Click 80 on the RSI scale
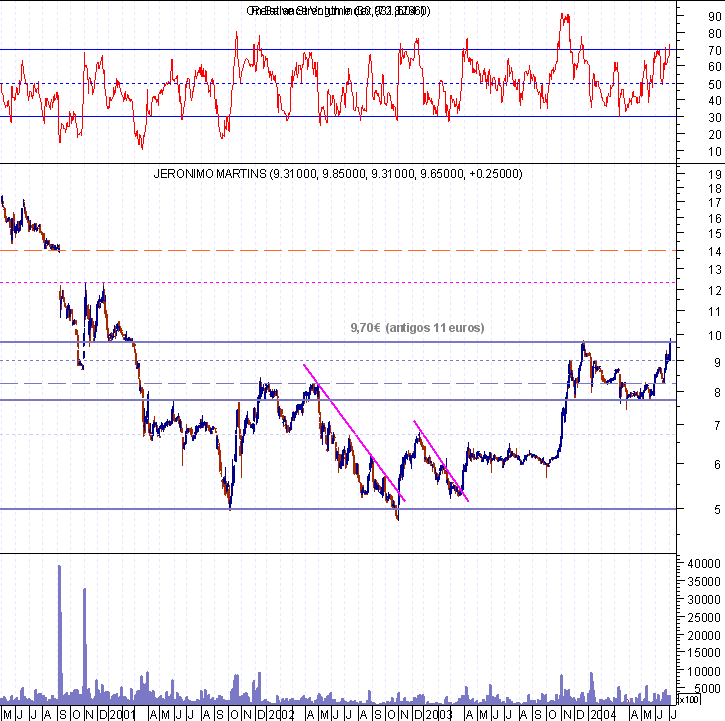 tap(714, 34)
